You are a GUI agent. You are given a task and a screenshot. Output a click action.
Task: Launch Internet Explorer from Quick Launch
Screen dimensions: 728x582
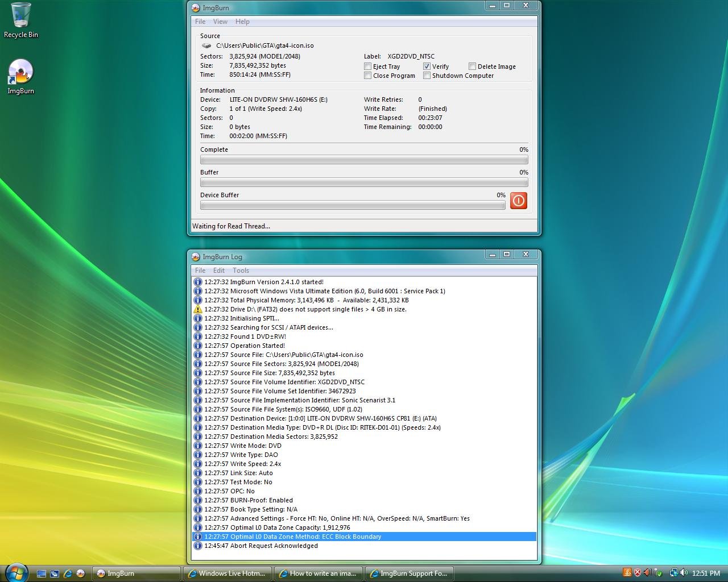[x=68, y=573]
